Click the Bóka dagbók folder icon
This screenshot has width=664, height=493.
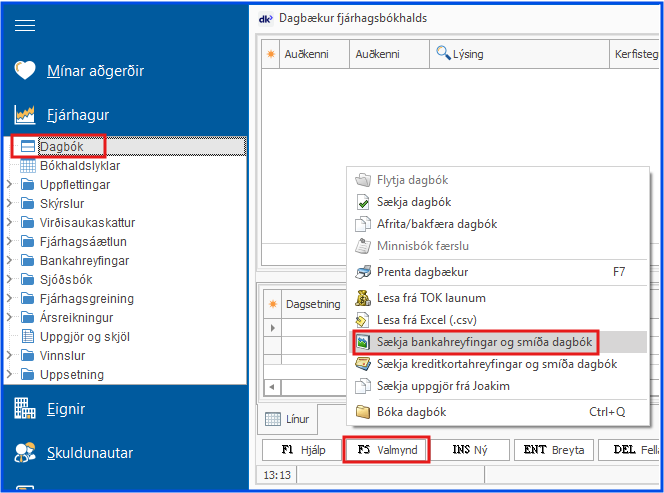[x=363, y=411]
